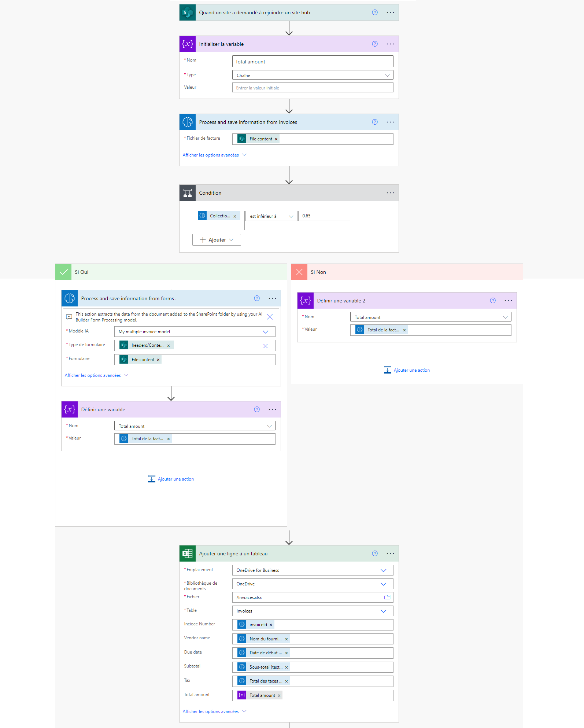This screenshot has width=584, height=728.
Task: Remove the Collectio... token from condition
Action: click(235, 216)
